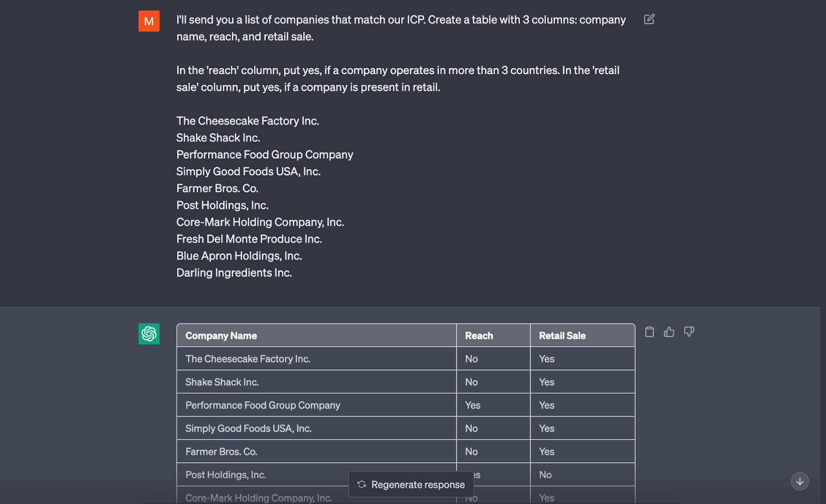Click the Regenerate response button

(x=410, y=484)
